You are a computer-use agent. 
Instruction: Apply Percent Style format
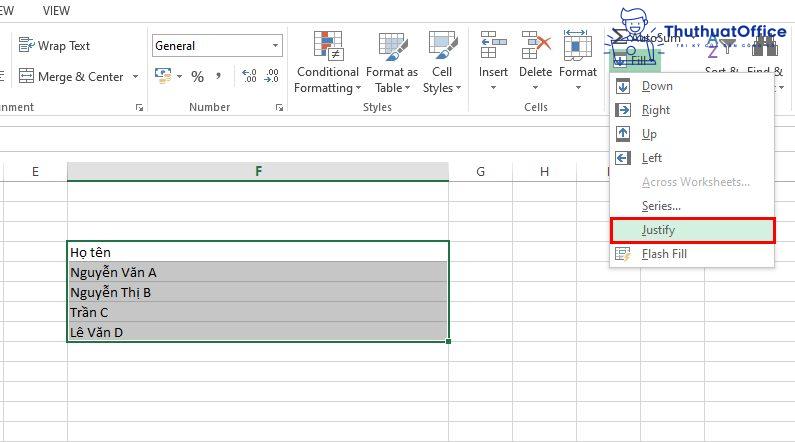click(x=197, y=77)
